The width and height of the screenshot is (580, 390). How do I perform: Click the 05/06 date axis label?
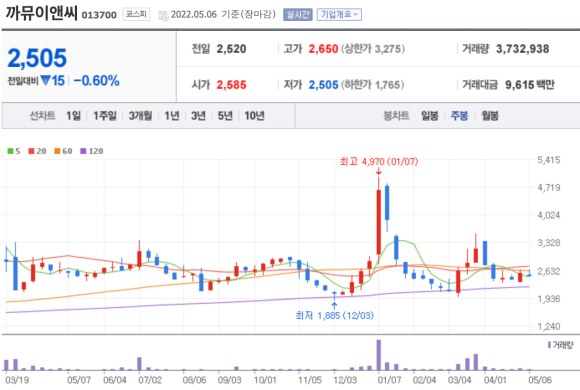click(540, 380)
